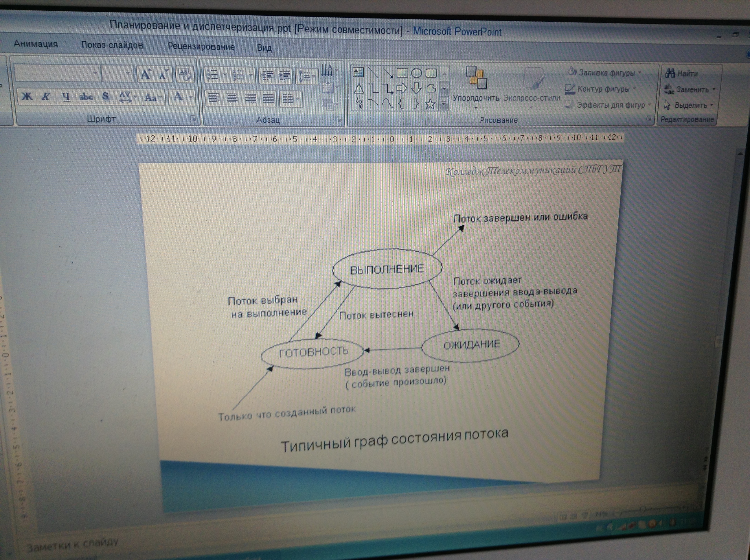This screenshot has height=560, width=750.
Task: Click the Найти find button
Action: (681, 73)
